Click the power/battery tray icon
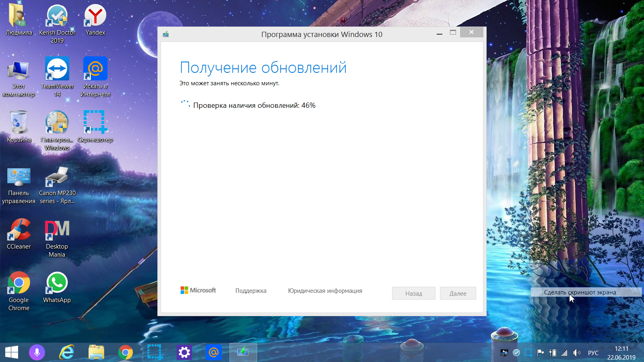The height and width of the screenshot is (362, 644). 553,353
